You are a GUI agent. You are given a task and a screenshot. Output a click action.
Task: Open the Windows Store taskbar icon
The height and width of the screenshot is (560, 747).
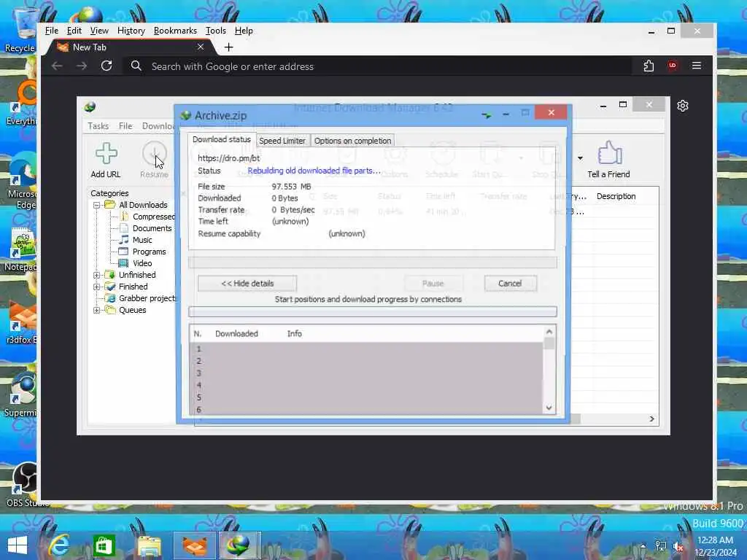pyautogui.click(x=104, y=545)
